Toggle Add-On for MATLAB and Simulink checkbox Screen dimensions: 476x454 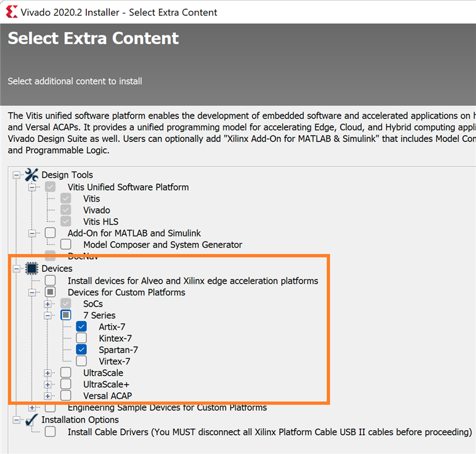coord(50,233)
